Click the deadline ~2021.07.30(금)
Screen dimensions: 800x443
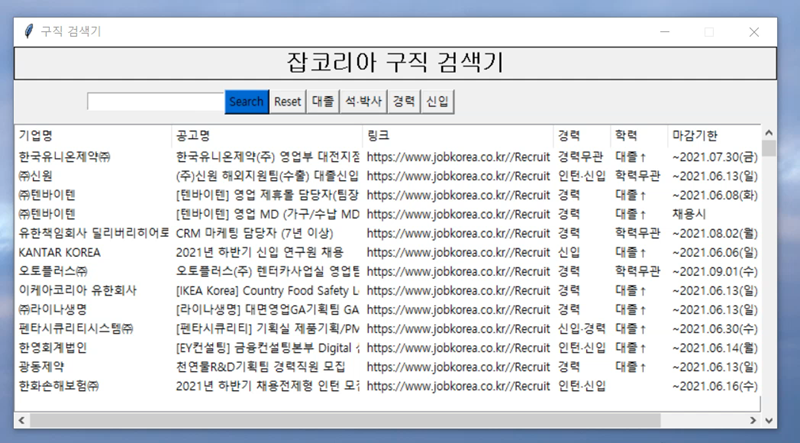(715, 157)
